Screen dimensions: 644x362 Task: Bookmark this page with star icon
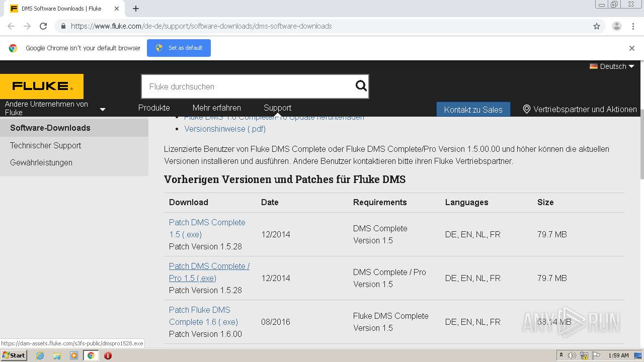(x=597, y=26)
